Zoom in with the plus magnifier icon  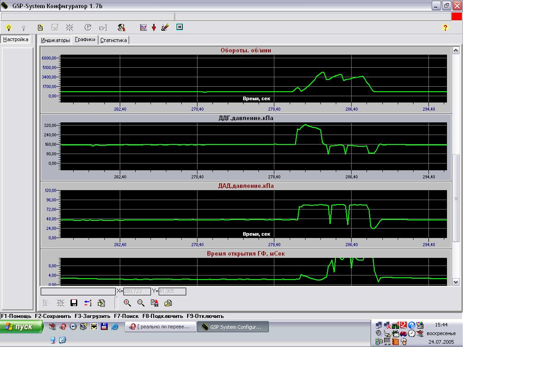(x=127, y=303)
